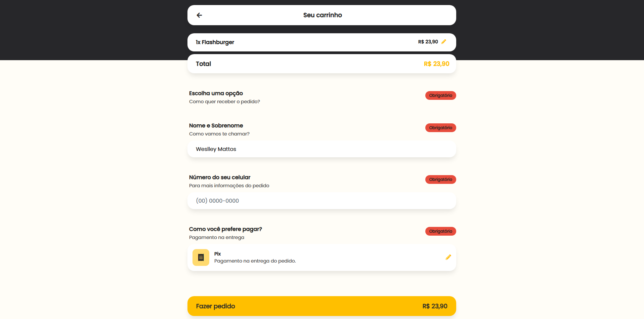Viewport: 644px width, 319px height.
Task: Click Obrigatório badge beside Número do seu celular
Action: coord(440,180)
